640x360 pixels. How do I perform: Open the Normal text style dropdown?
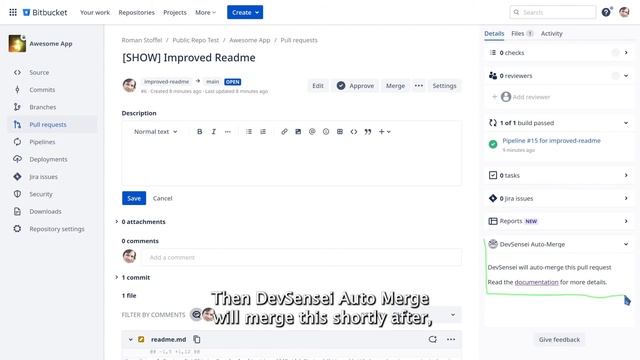click(156, 131)
